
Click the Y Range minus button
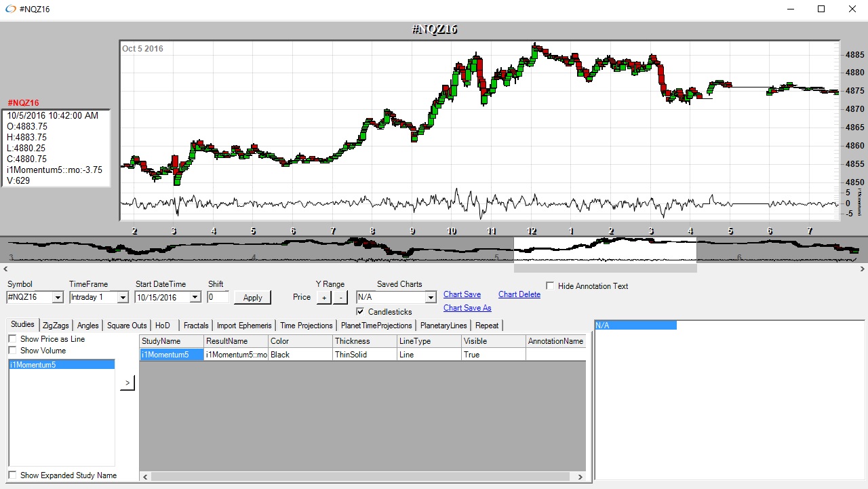(340, 297)
